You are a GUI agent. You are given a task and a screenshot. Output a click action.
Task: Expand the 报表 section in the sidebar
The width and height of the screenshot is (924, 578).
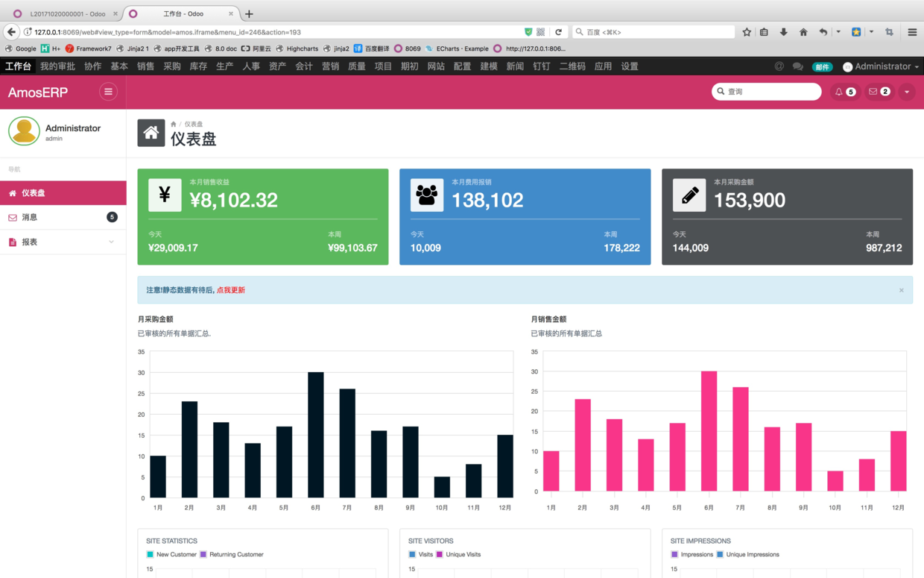[x=63, y=242]
